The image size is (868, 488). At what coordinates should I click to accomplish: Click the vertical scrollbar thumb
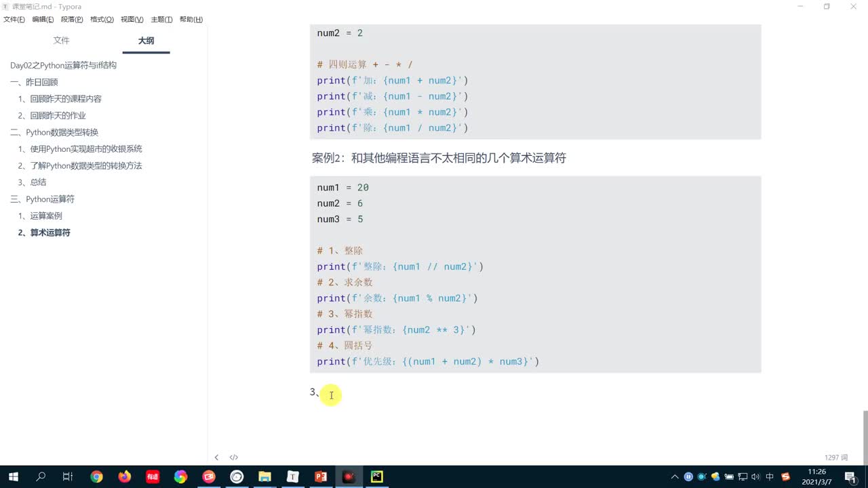[x=865, y=437]
